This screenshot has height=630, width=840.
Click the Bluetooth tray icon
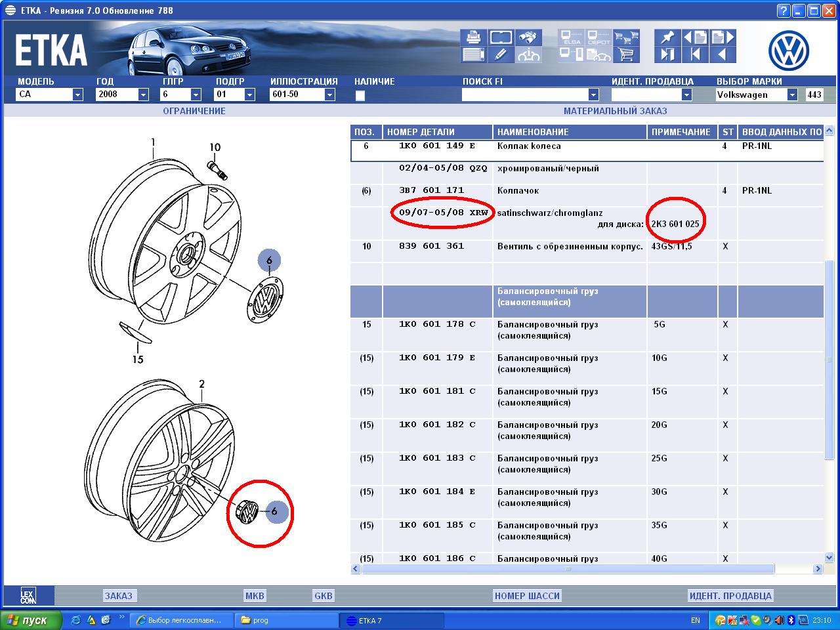click(x=790, y=620)
